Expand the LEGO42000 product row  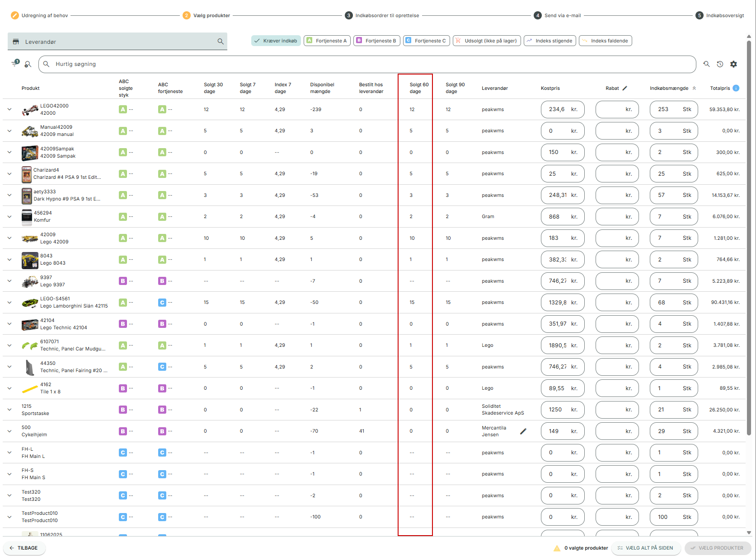[x=9, y=109]
